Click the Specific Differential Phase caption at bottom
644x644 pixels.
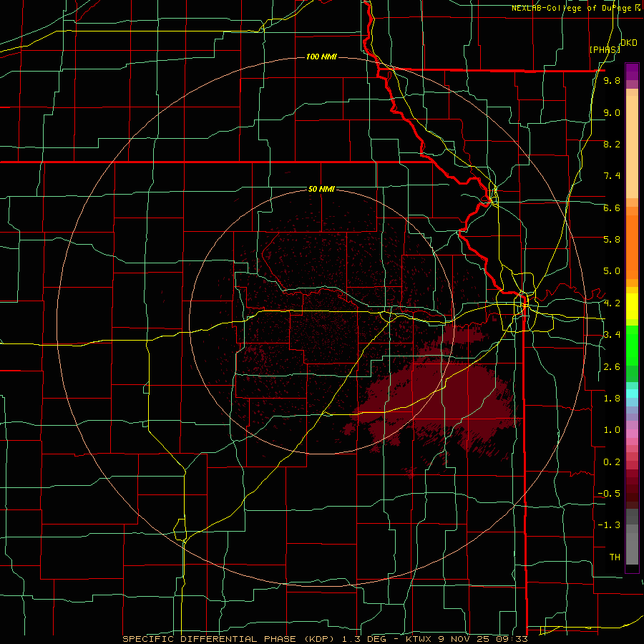click(325, 639)
